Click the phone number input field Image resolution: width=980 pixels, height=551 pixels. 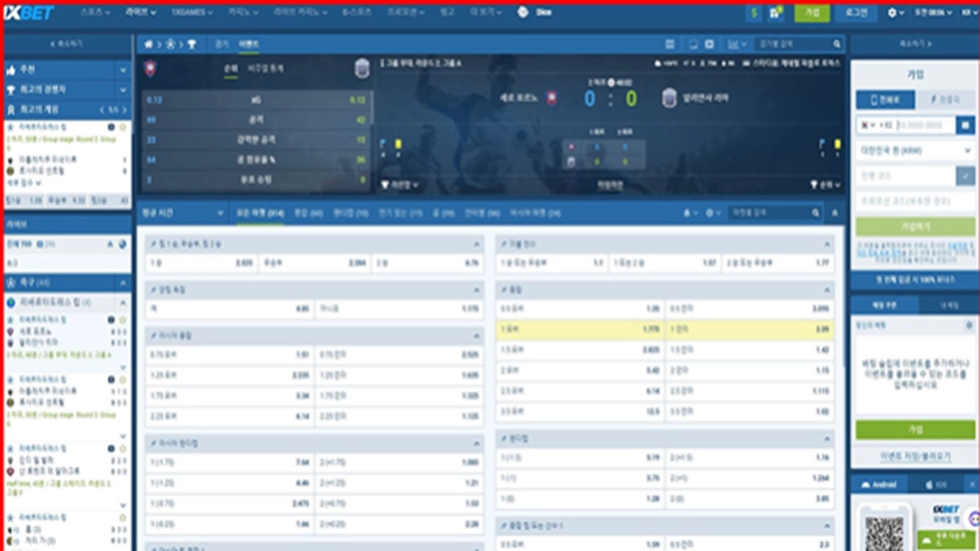(x=925, y=125)
